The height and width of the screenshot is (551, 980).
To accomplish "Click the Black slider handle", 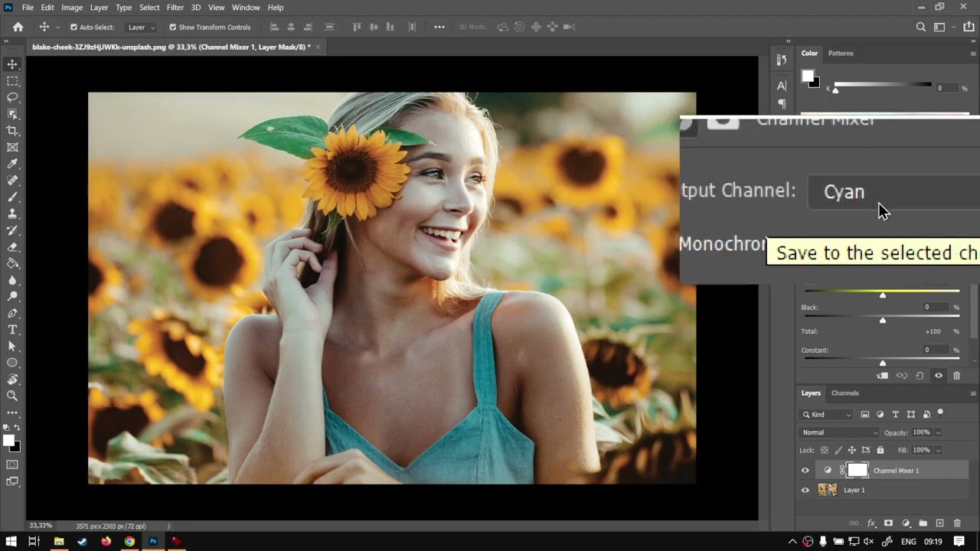I will coord(883,320).
